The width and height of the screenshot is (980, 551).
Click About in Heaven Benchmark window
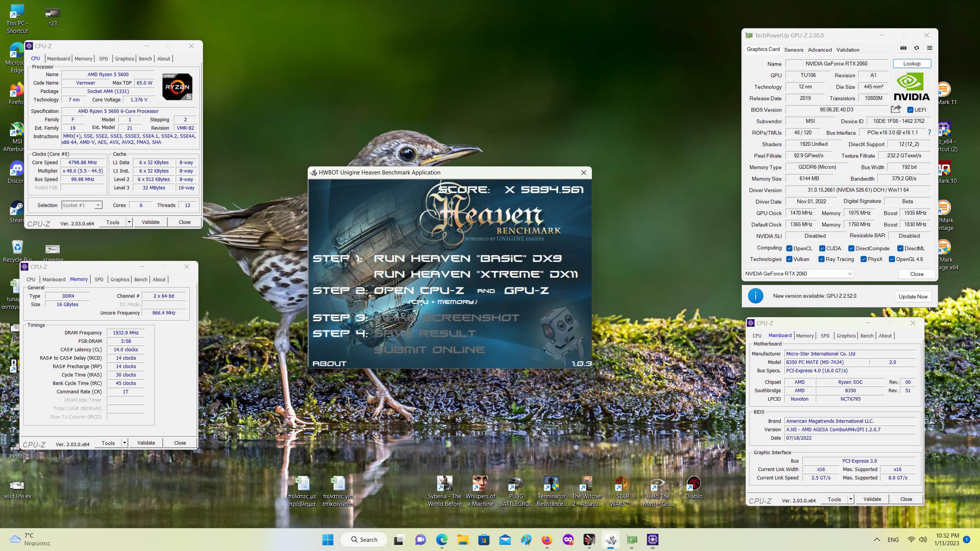click(x=329, y=364)
